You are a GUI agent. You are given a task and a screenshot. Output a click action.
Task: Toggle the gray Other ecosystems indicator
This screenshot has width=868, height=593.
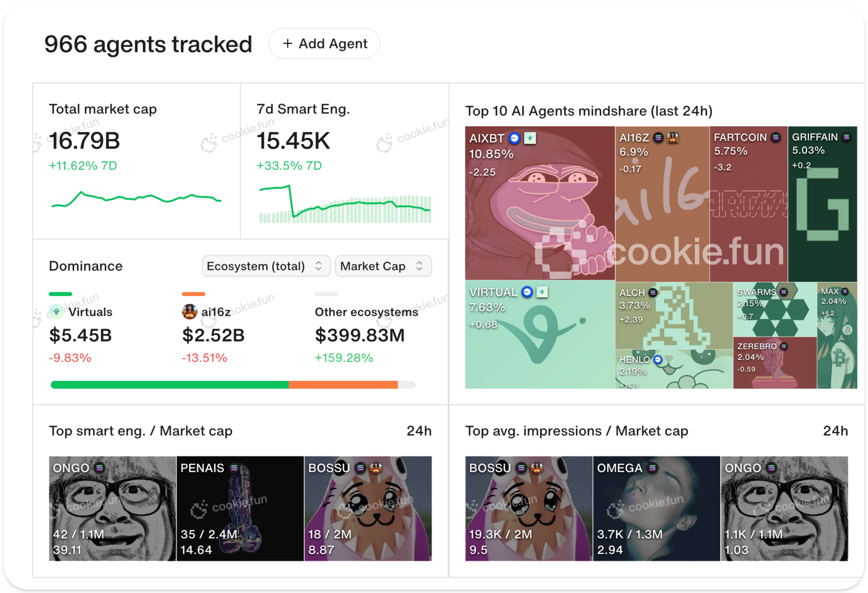[x=325, y=294]
